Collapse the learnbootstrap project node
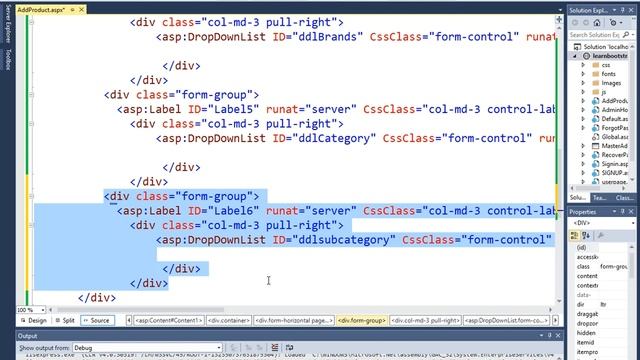The image size is (640, 360). [575, 56]
